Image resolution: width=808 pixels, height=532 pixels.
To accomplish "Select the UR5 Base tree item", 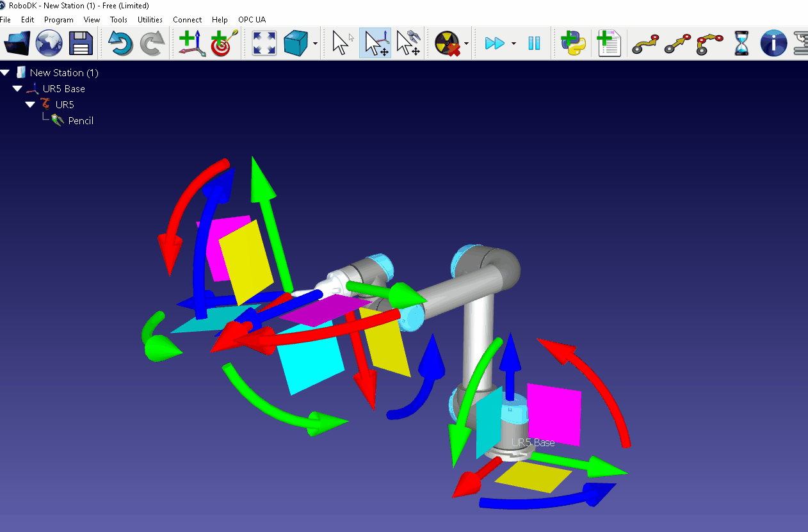I will [x=63, y=88].
